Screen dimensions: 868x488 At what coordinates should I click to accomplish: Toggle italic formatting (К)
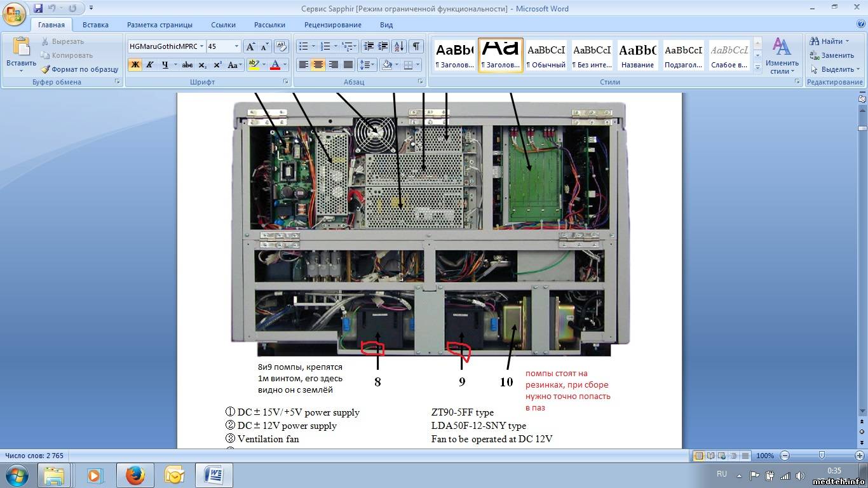click(150, 65)
